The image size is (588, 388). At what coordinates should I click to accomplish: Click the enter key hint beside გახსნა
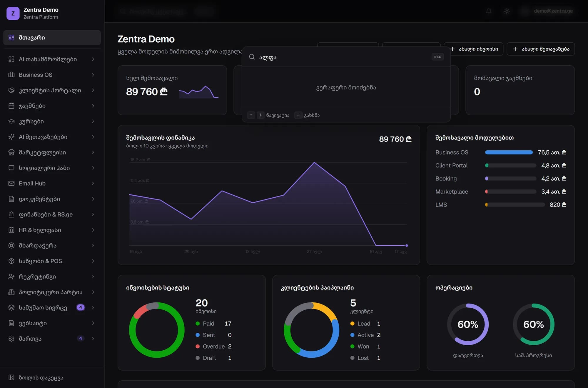[x=298, y=115]
